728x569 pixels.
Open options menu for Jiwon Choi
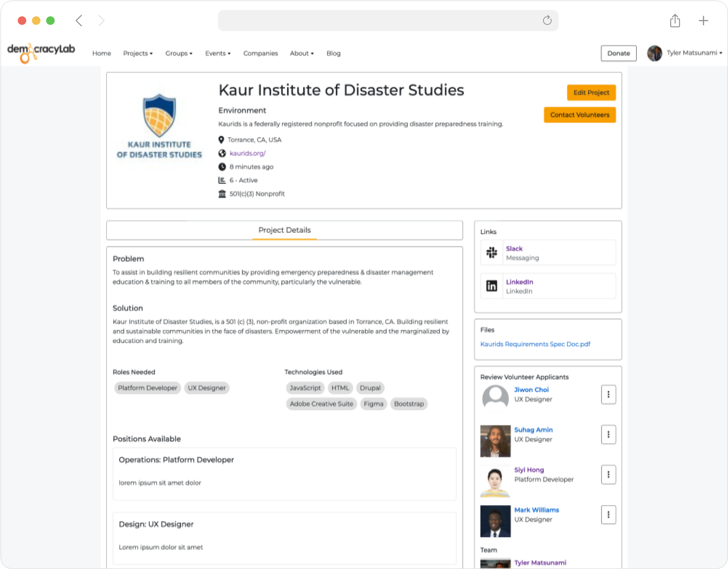608,394
